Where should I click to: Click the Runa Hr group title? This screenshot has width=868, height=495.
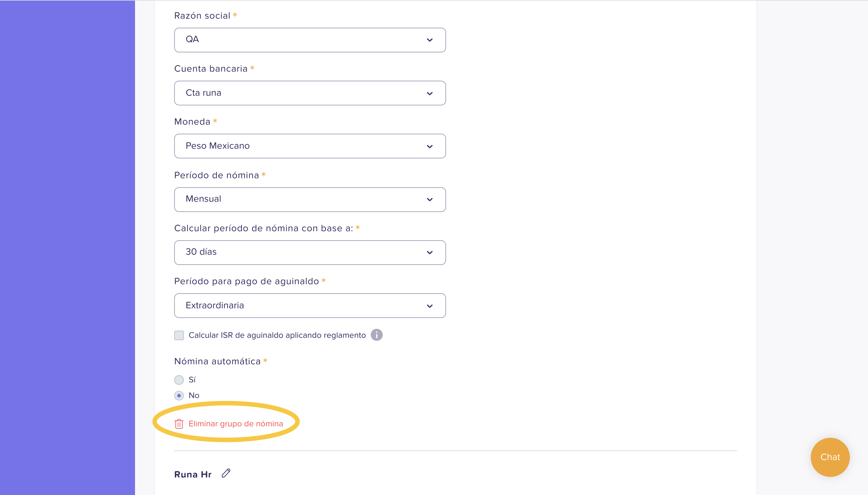coord(193,474)
